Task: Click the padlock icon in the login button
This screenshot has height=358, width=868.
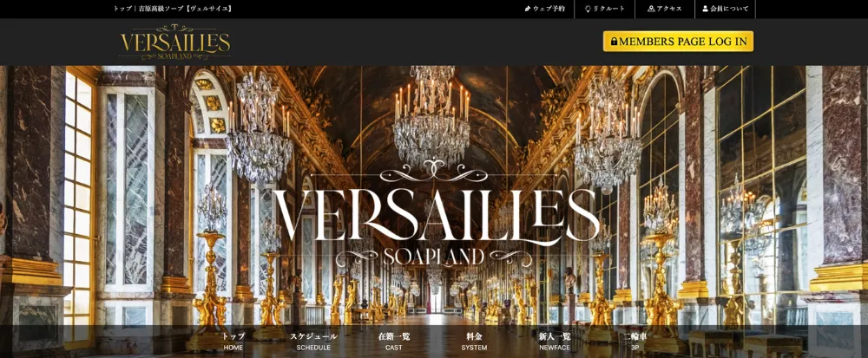Action: [x=614, y=42]
